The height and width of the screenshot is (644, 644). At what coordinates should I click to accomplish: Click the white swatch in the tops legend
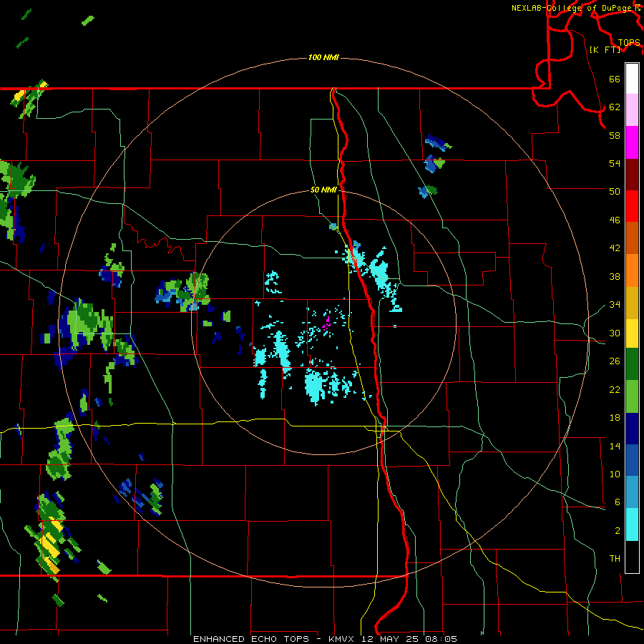pos(632,79)
